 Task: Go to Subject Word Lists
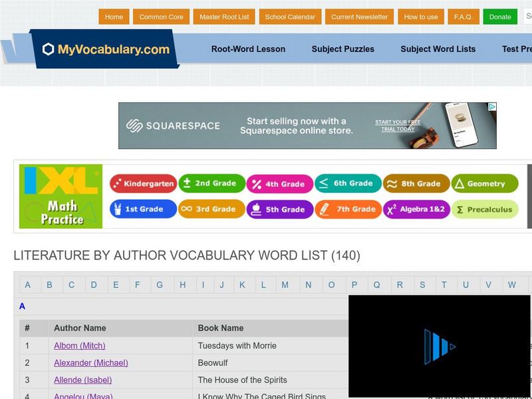click(x=438, y=49)
